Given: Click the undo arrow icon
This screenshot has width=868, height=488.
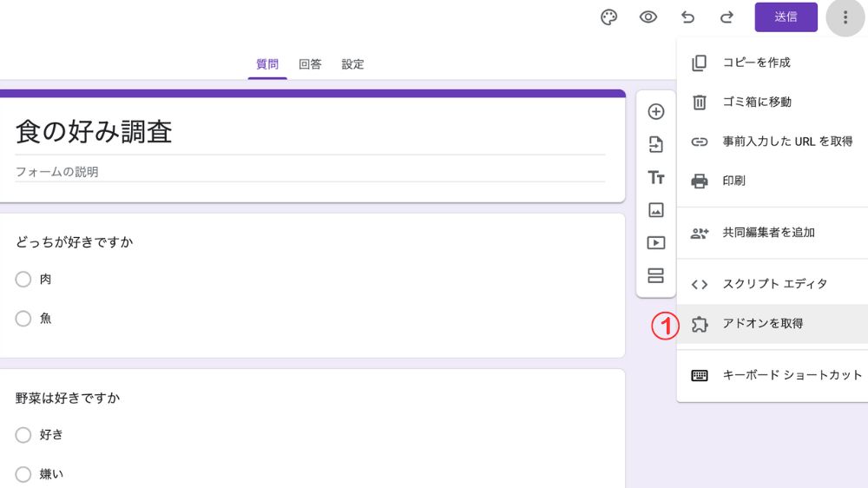Looking at the screenshot, I should pos(687,17).
